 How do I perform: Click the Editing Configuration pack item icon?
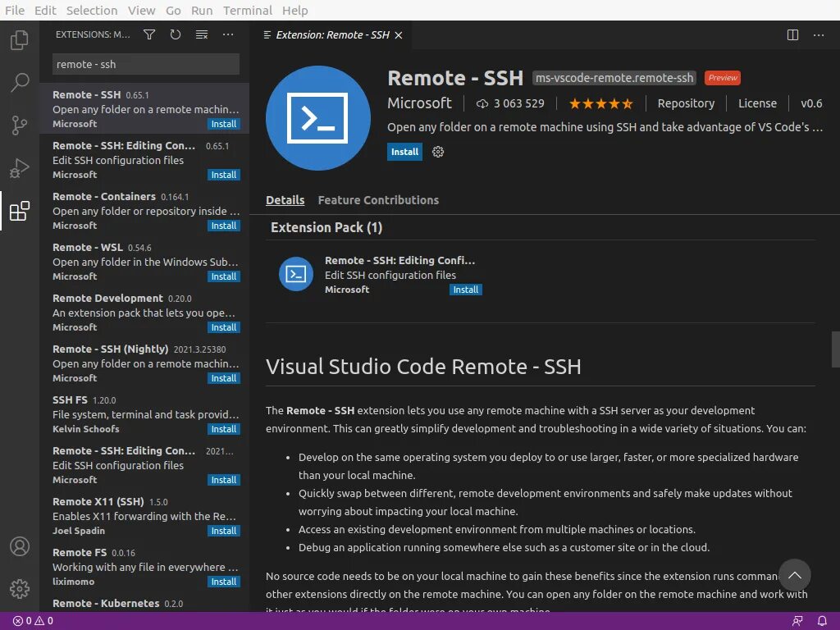click(295, 274)
